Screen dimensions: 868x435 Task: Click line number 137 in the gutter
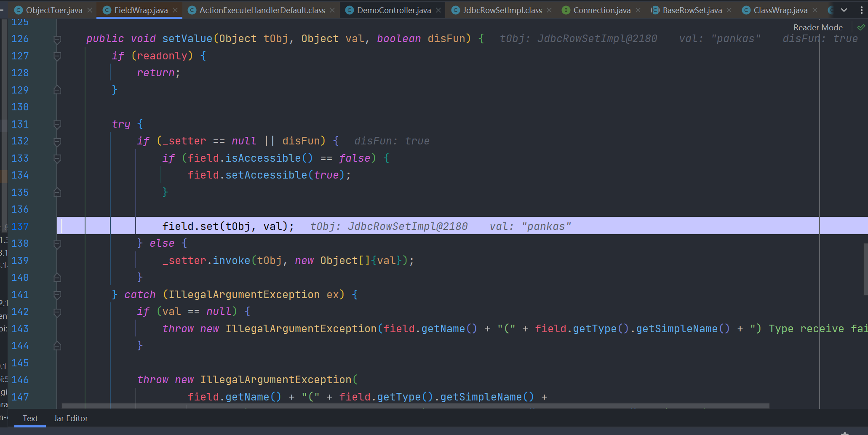click(x=20, y=226)
